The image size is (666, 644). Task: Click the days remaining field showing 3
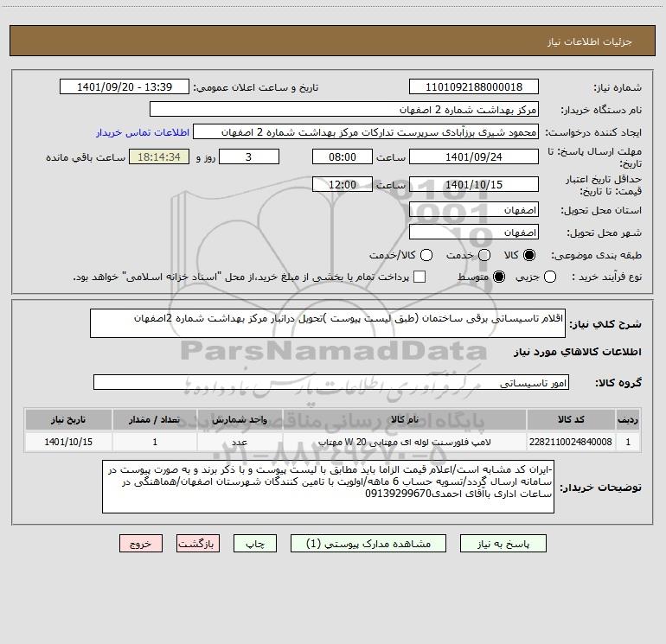click(x=249, y=156)
